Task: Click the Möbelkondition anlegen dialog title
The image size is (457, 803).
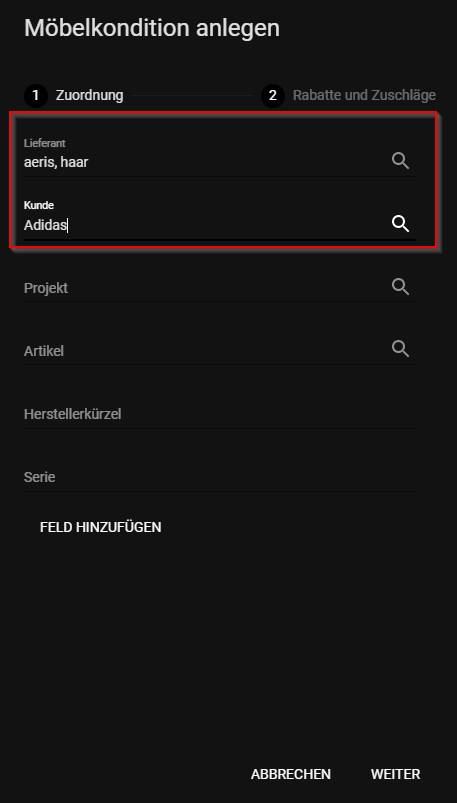Action: click(x=152, y=28)
